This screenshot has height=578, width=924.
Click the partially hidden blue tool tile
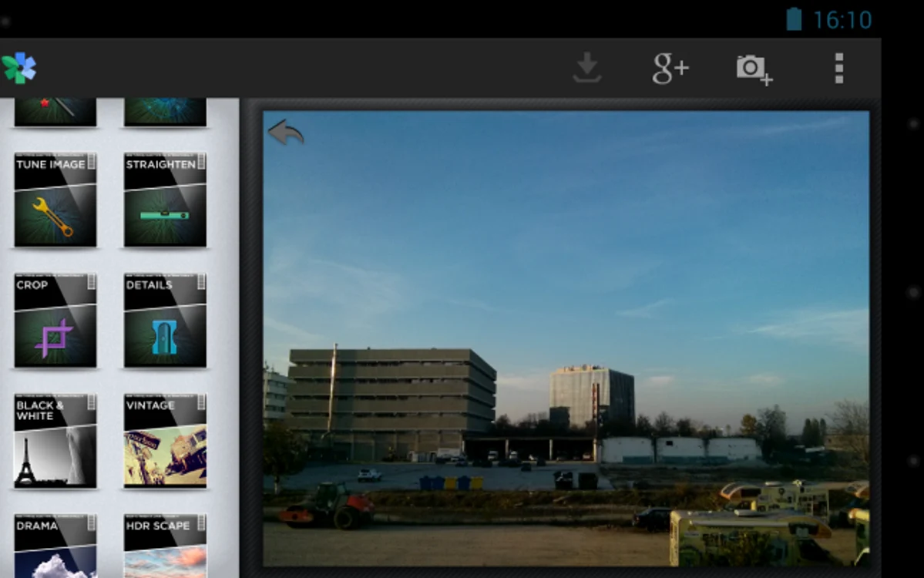(165, 112)
